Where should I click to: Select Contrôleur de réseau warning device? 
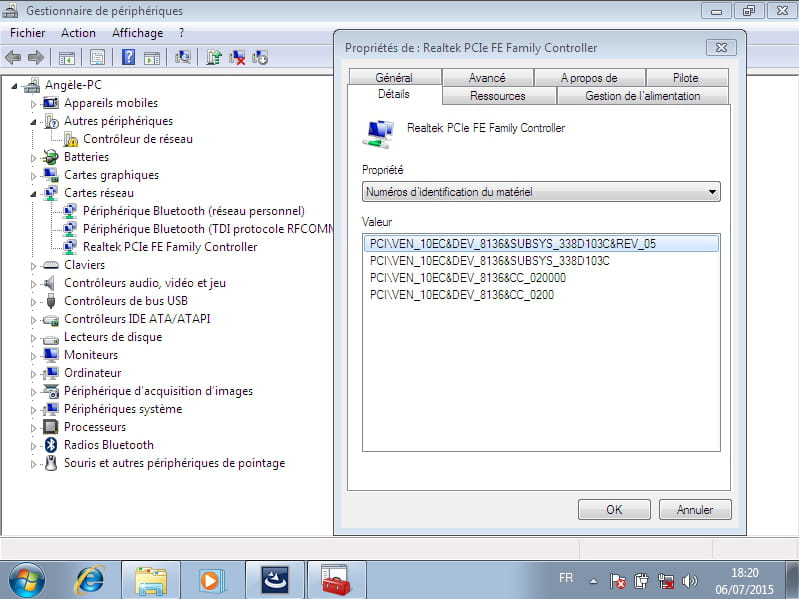tap(138, 139)
